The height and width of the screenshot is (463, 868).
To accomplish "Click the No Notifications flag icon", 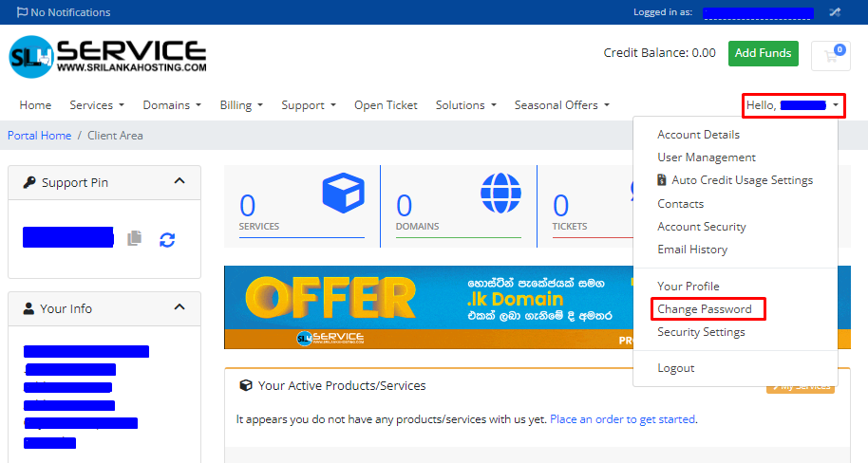I will pyautogui.click(x=22, y=12).
